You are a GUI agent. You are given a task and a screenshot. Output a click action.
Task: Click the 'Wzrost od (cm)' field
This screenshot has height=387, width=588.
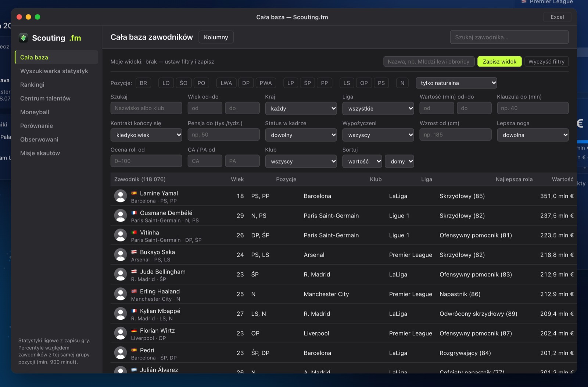pos(455,135)
